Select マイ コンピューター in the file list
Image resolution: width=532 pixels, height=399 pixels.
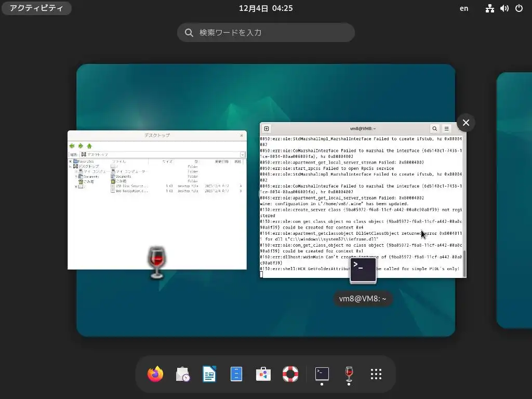pyautogui.click(x=130, y=171)
